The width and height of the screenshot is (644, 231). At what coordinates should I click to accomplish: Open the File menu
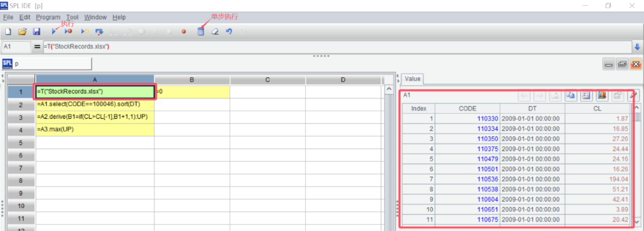(x=8, y=17)
